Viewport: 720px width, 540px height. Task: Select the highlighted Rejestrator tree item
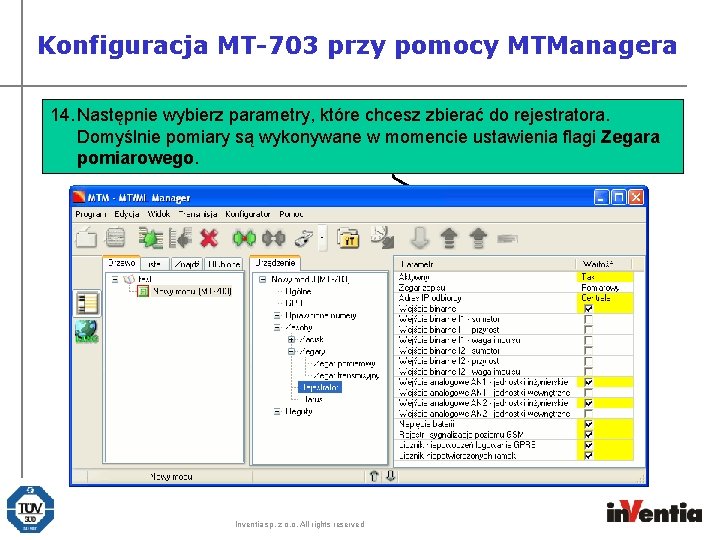point(320,388)
